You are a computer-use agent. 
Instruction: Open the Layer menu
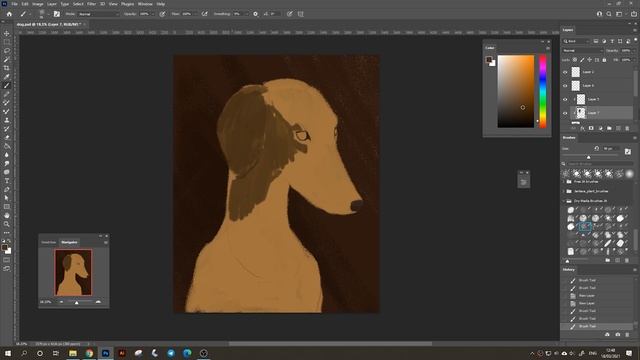pos(52,4)
